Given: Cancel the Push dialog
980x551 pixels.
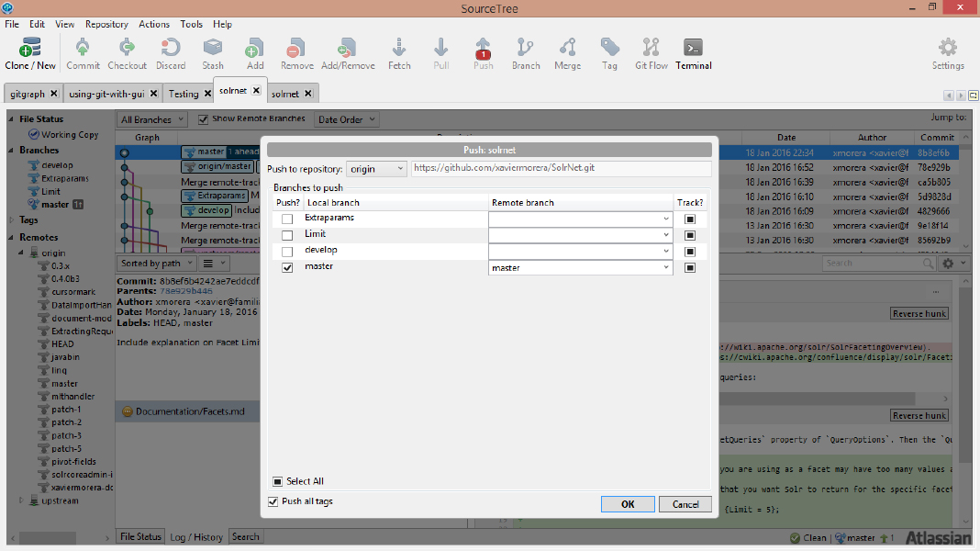Looking at the screenshot, I should (x=685, y=504).
